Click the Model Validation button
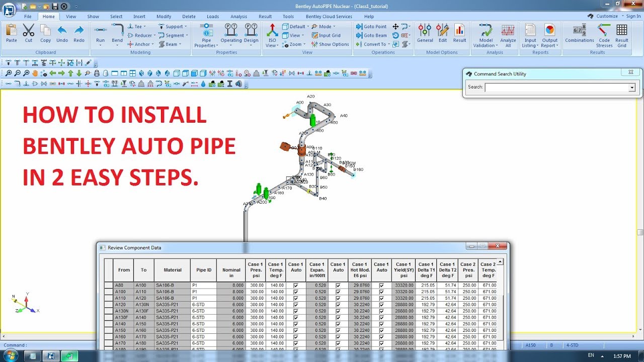 tap(486, 35)
